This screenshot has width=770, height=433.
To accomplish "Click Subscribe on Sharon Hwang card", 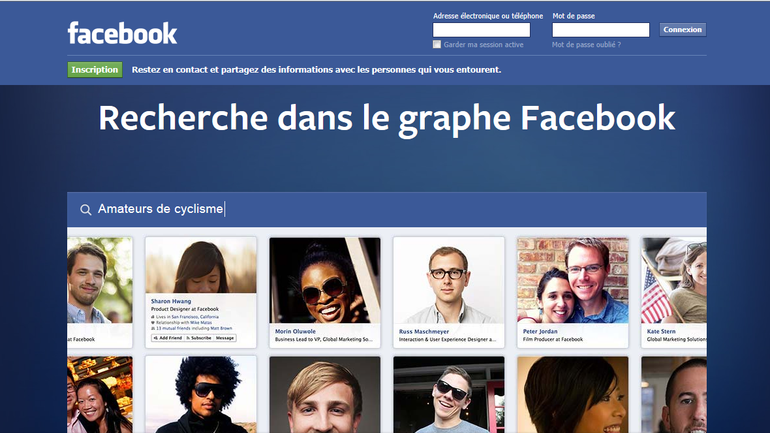I will pos(199,338).
